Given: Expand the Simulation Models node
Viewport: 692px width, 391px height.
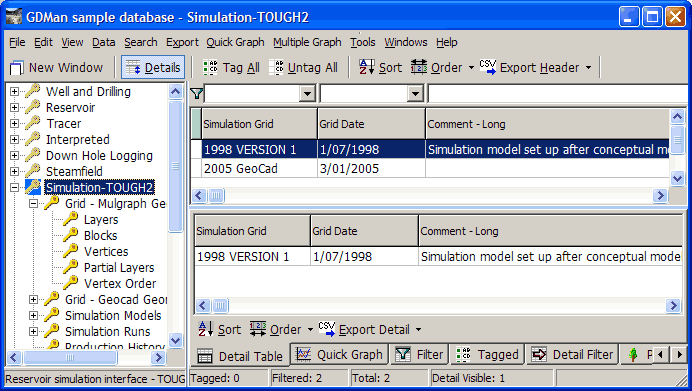Looking at the screenshot, I should (x=34, y=316).
